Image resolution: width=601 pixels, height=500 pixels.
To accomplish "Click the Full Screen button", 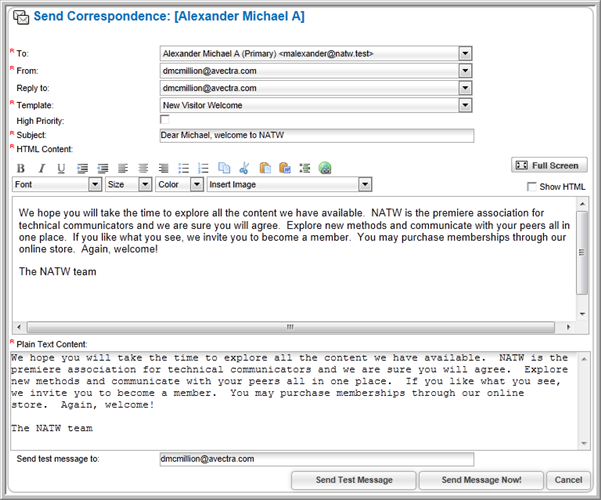I will click(x=549, y=165).
